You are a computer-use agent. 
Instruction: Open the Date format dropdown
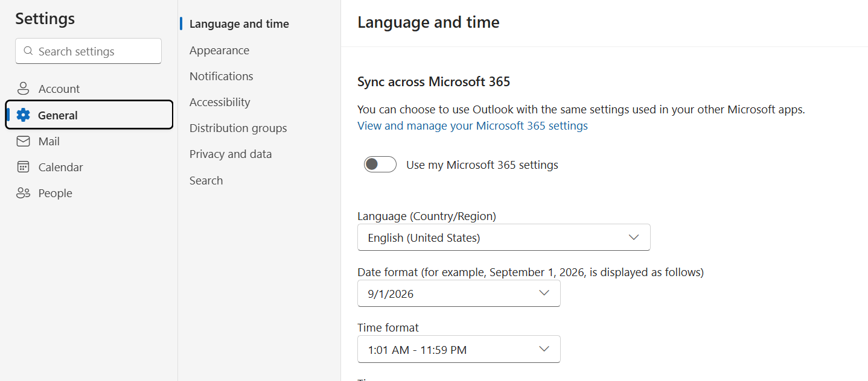point(459,294)
